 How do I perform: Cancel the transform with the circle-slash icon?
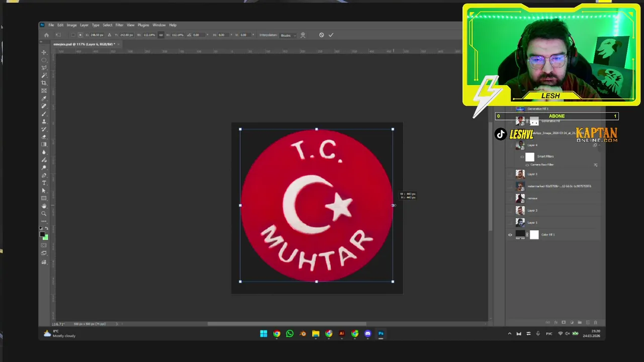[x=321, y=35]
